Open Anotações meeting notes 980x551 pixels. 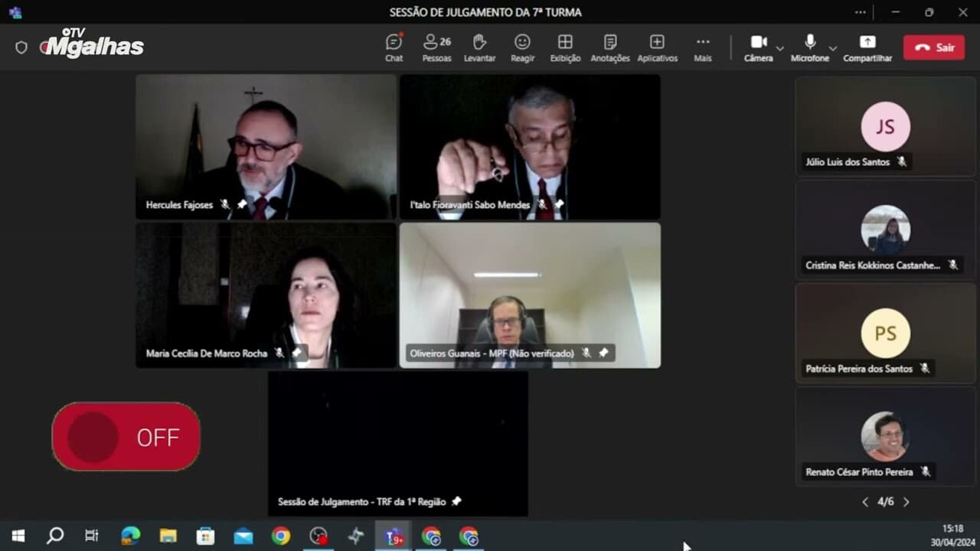point(609,47)
